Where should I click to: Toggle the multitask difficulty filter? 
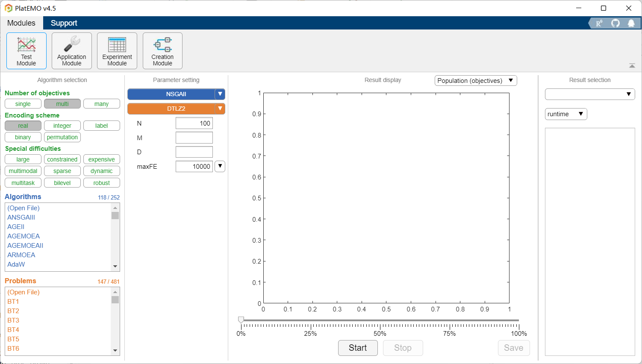click(x=23, y=183)
